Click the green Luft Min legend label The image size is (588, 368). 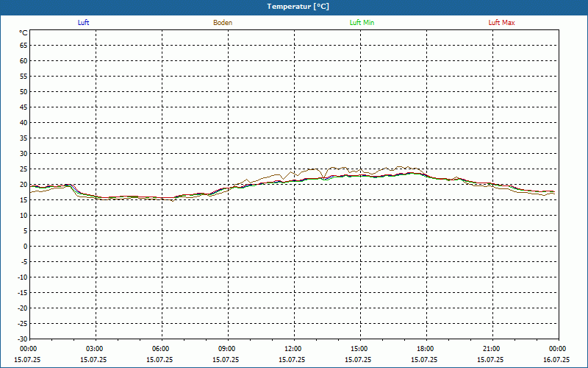pyautogui.click(x=362, y=23)
